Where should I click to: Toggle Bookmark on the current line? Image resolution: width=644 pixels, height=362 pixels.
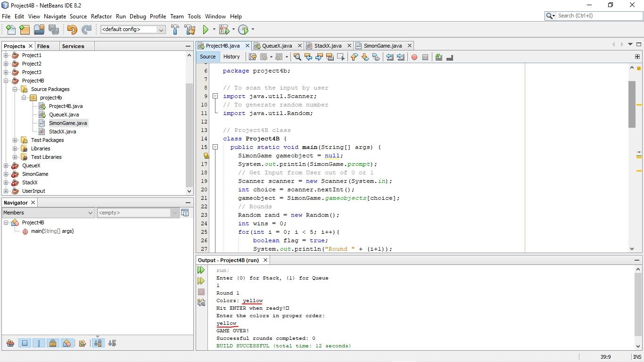pyautogui.click(x=376, y=57)
